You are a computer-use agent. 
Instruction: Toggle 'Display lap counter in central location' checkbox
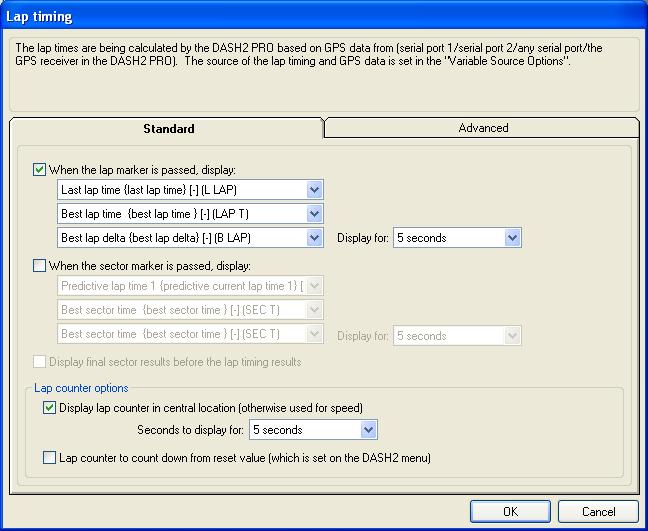(50, 408)
